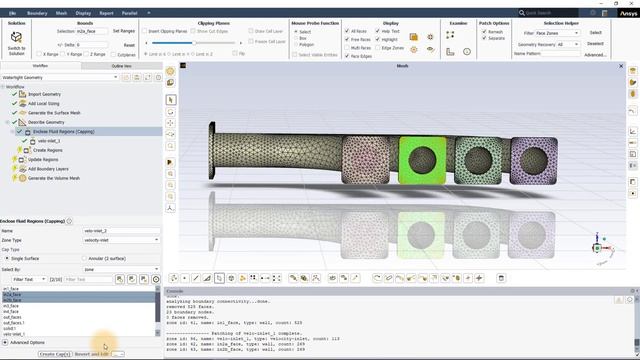
Task: Click the zone list vertical scrollbar
Action: click(158, 312)
